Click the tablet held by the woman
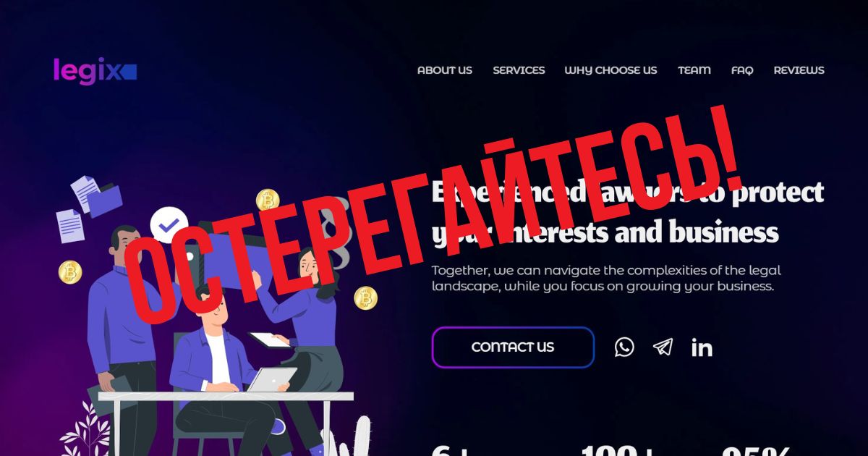 (x=271, y=339)
